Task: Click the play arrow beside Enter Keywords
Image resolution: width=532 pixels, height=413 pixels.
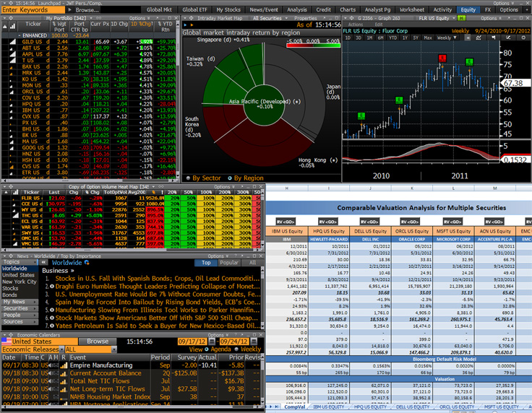Action: 70,10
